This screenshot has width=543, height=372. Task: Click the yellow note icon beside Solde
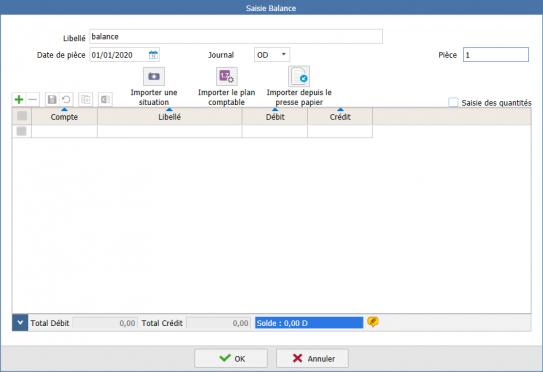pyautogui.click(x=373, y=322)
